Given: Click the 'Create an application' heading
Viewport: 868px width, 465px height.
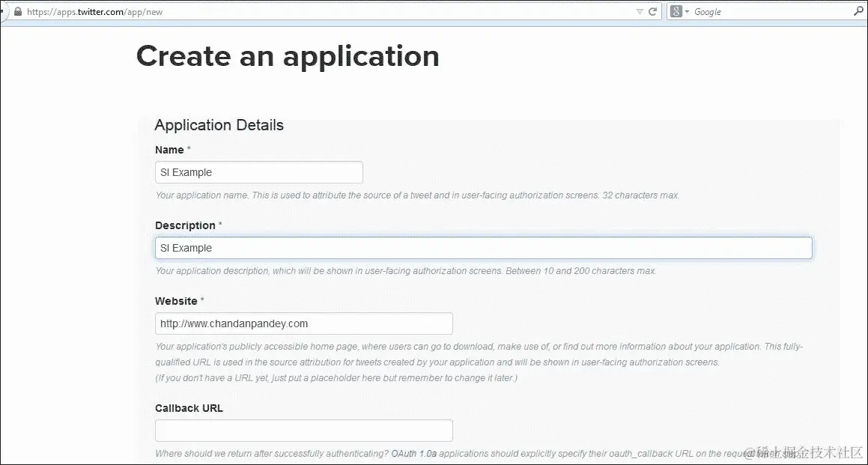Looking at the screenshot, I should 288,56.
